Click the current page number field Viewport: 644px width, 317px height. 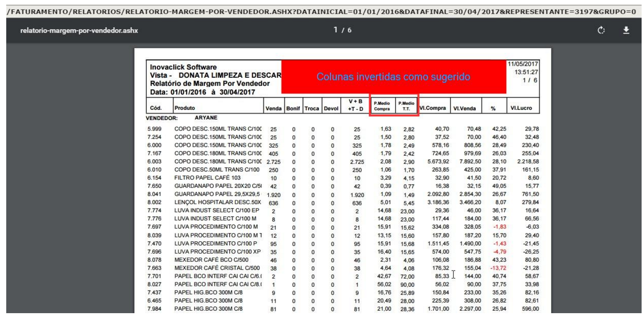click(336, 30)
